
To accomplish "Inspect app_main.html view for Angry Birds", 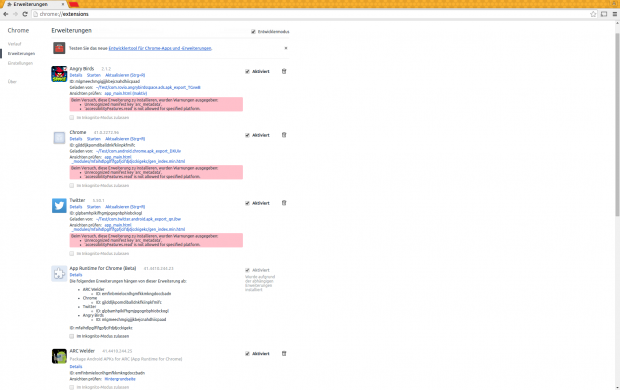I will click(126, 93).
